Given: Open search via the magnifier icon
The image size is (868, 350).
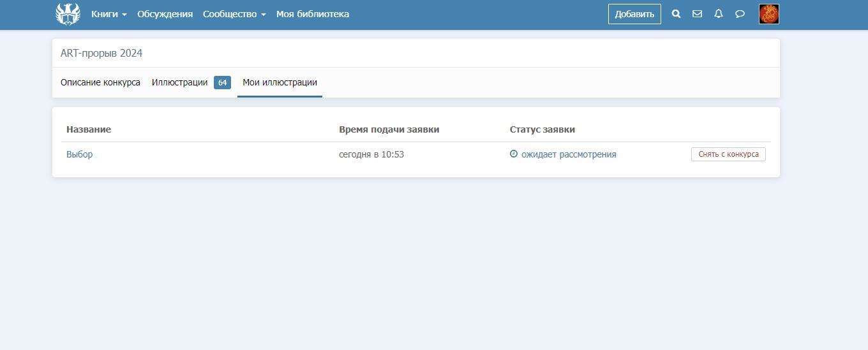Looking at the screenshot, I should pos(676,14).
